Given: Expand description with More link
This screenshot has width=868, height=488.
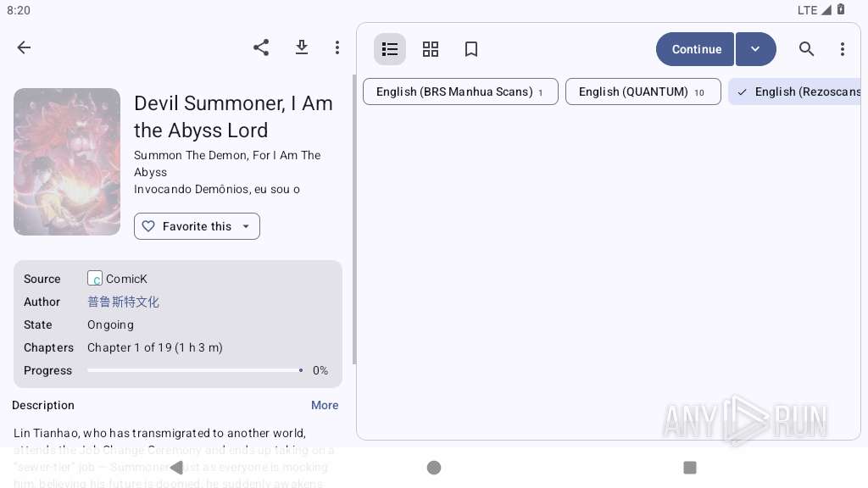Looking at the screenshot, I should coord(325,405).
